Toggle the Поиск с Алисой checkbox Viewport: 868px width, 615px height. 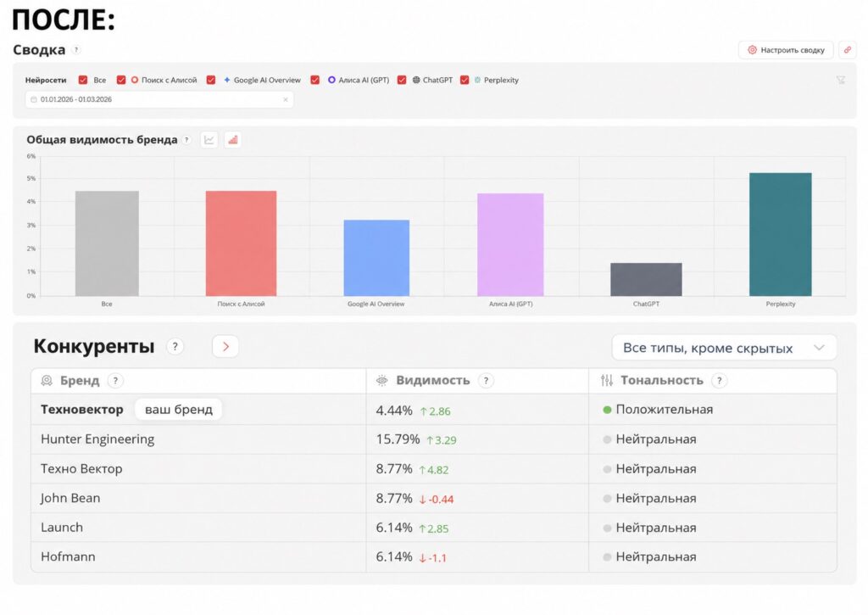(121, 80)
